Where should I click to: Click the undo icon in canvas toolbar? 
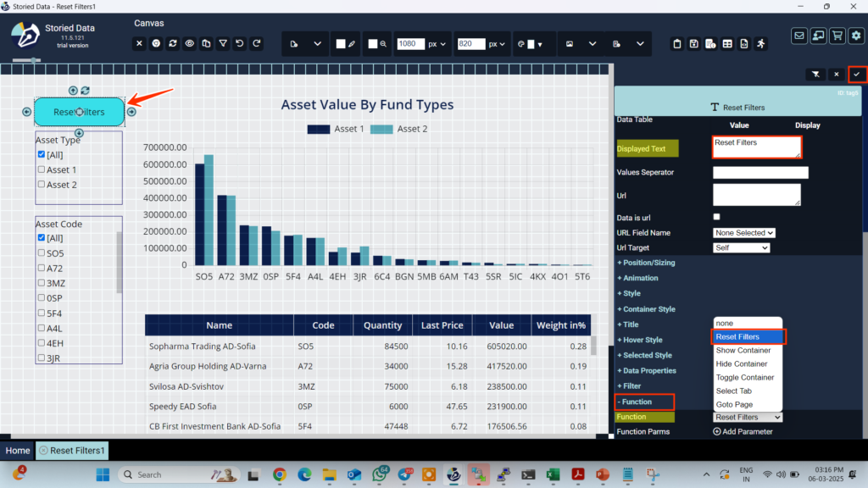click(240, 43)
